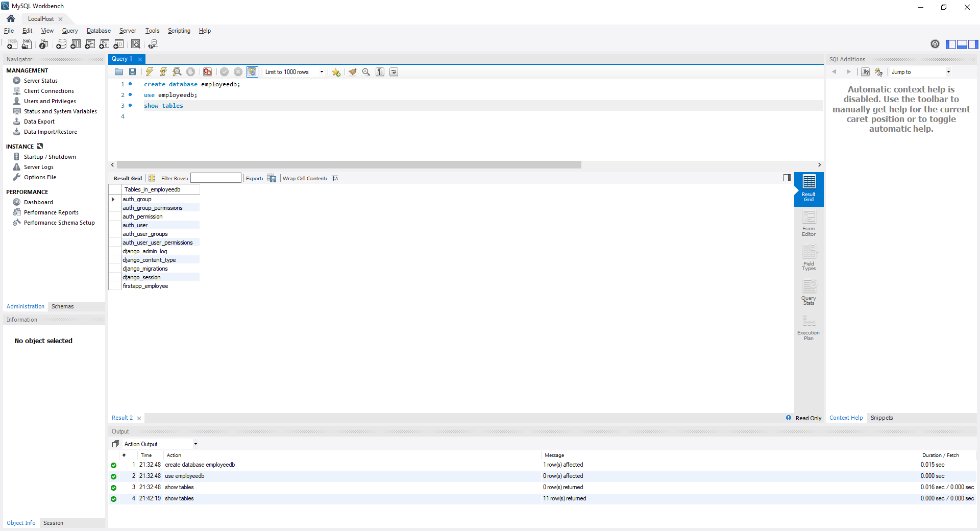This screenshot has width=980, height=531.
Task: Reconnect to DBMS icon
Action: 153,44
